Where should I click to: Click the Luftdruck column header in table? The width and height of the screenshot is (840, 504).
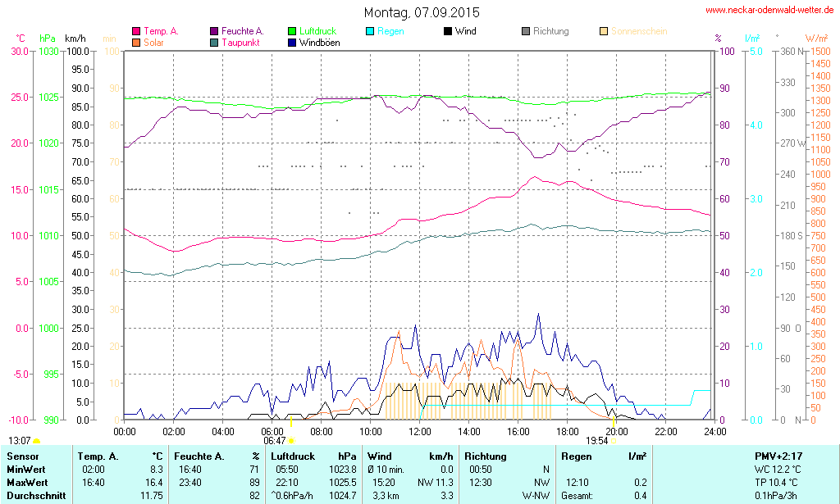pyautogui.click(x=293, y=456)
